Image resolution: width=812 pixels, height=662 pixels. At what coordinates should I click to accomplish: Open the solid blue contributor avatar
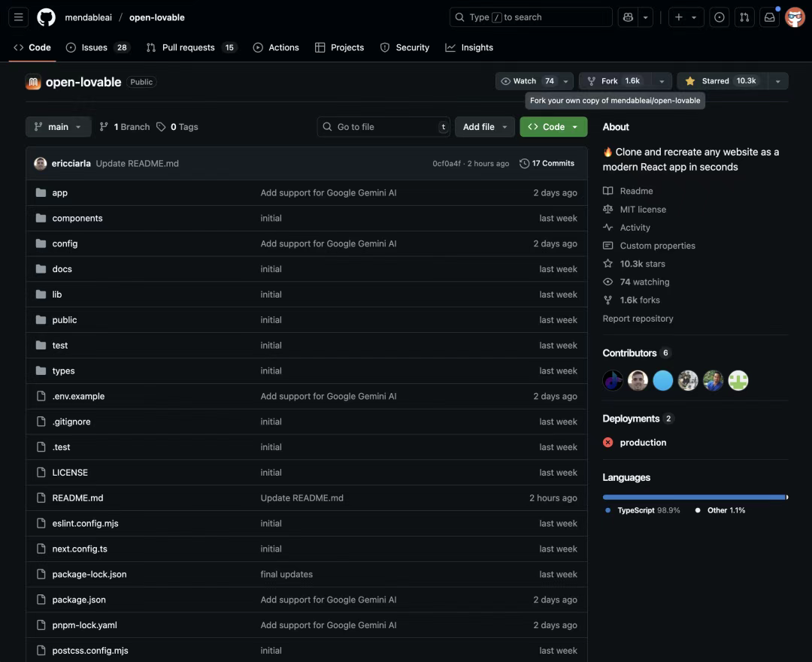[x=663, y=380]
